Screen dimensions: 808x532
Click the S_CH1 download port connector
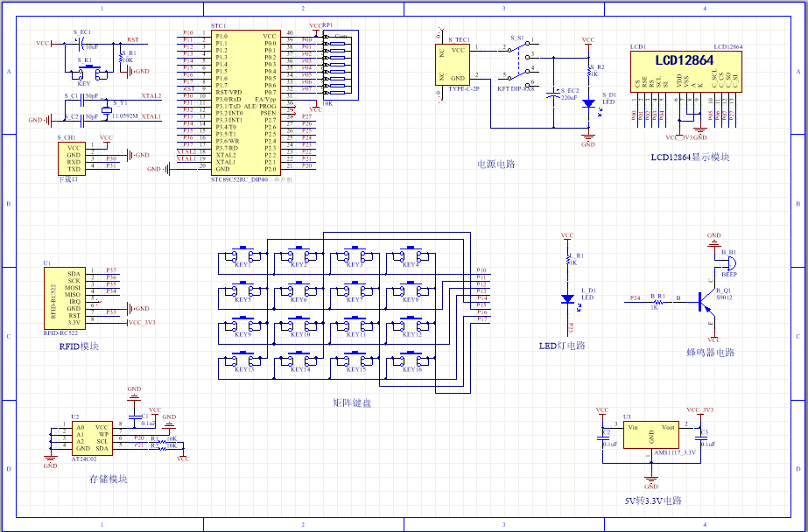pyautogui.click(x=73, y=159)
